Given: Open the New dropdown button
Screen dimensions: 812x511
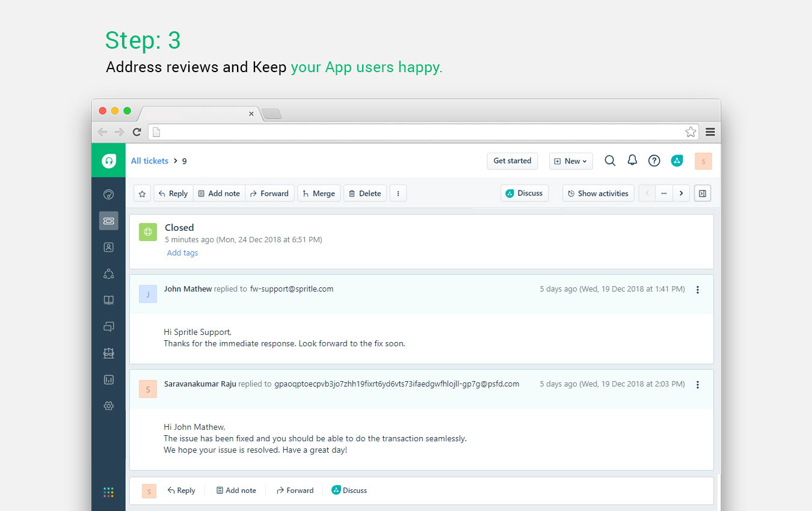Looking at the screenshot, I should click(571, 161).
